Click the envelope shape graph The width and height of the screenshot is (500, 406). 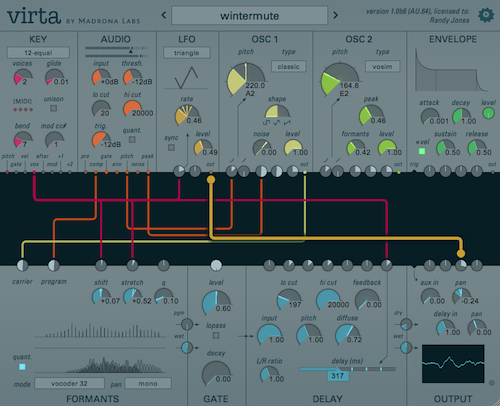pos(451,70)
